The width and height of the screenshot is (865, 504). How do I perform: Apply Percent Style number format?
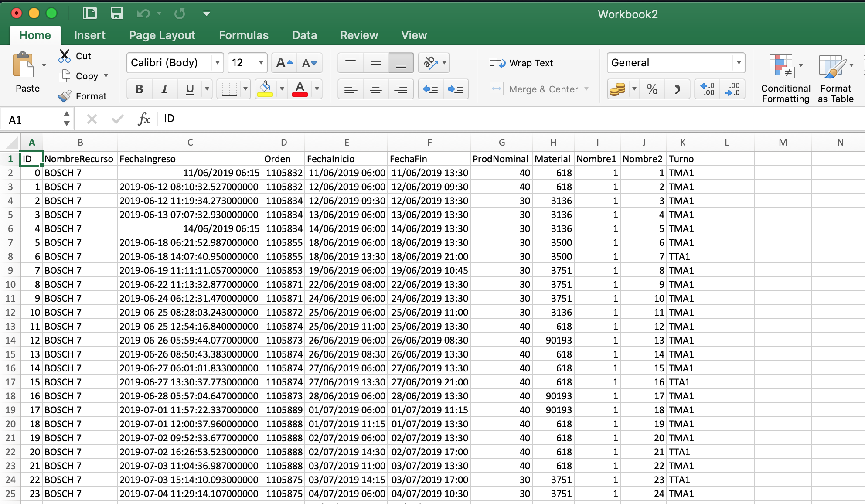coord(652,89)
